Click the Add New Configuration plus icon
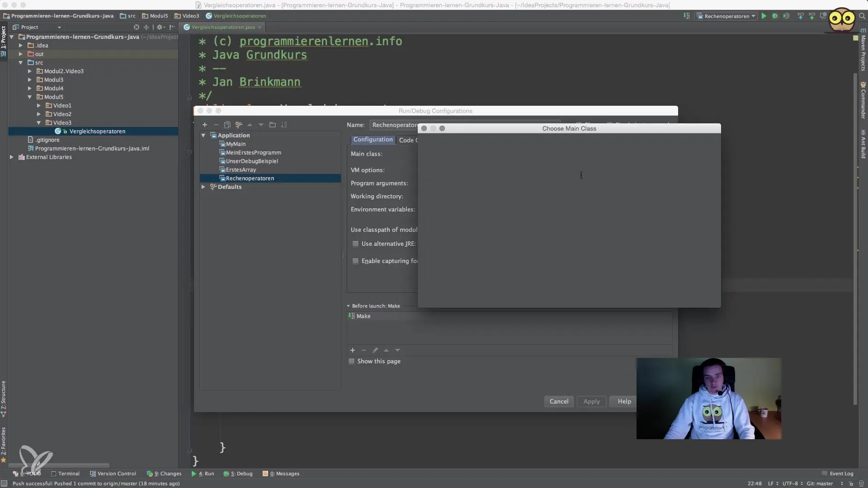The width and height of the screenshot is (868, 488). tap(204, 125)
